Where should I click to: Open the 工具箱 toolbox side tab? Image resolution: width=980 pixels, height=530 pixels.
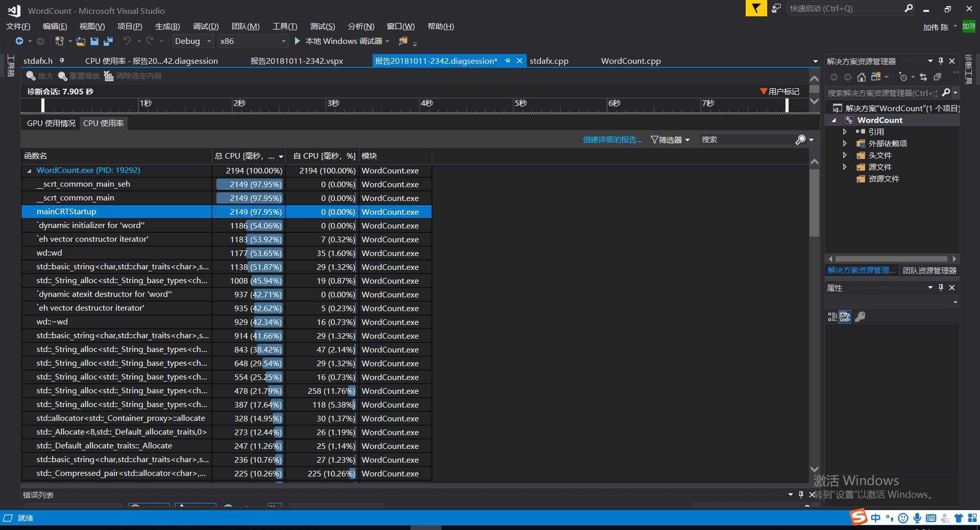(x=11, y=66)
